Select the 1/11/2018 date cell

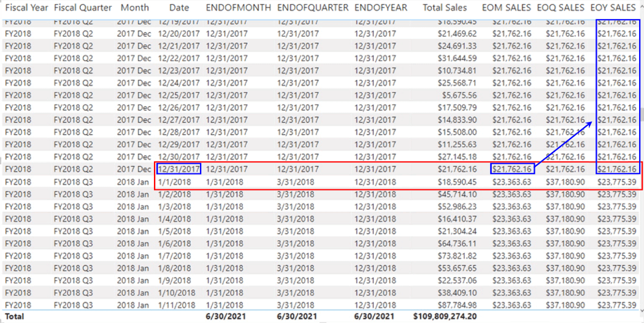click(x=177, y=305)
